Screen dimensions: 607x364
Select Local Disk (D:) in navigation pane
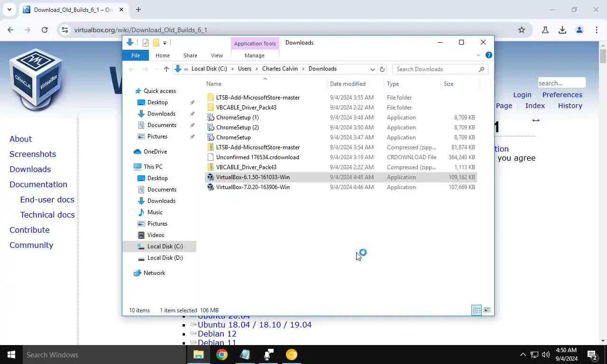165,258
